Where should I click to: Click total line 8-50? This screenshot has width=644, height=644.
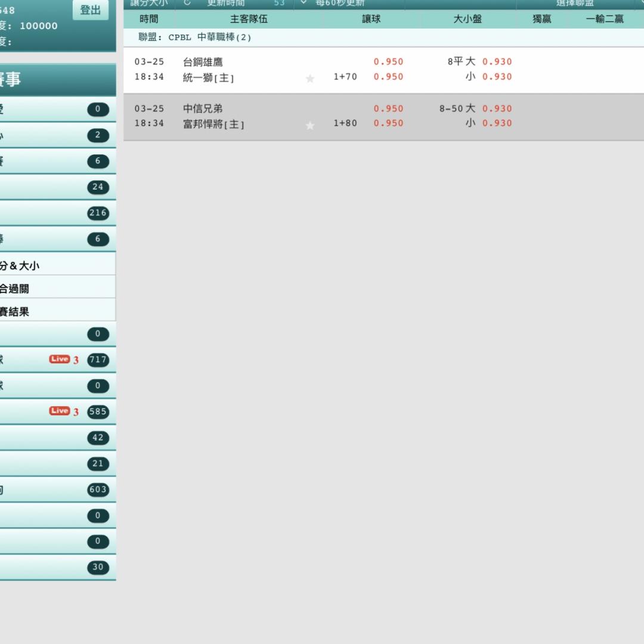tap(451, 109)
